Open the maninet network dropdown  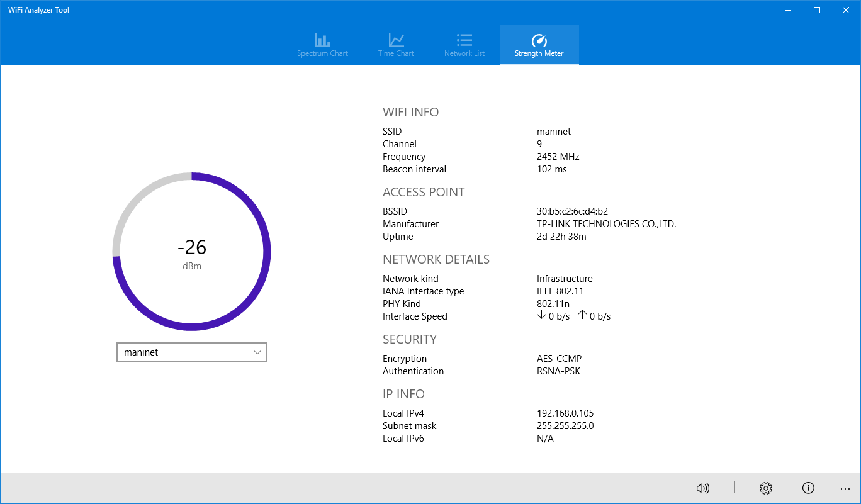pyautogui.click(x=191, y=352)
